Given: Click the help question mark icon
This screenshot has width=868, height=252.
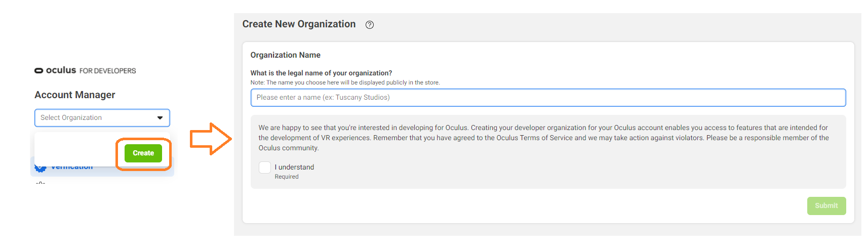Looking at the screenshot, I should click(370, 25).
